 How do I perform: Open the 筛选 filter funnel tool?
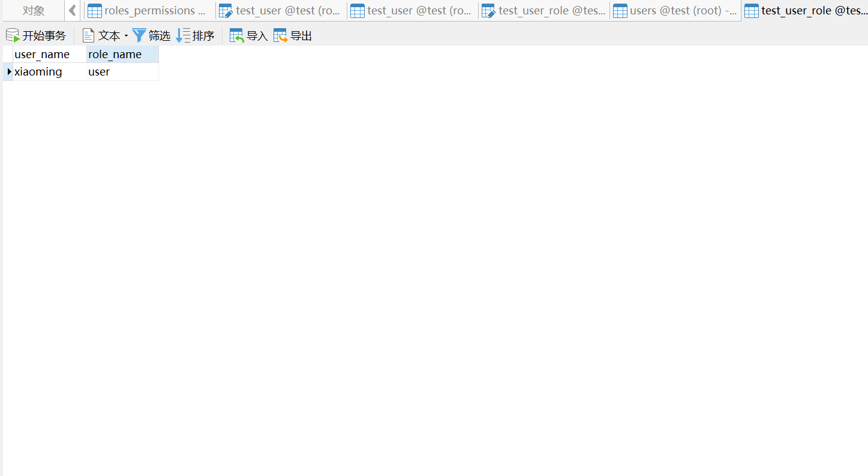[x=151, y=36]
